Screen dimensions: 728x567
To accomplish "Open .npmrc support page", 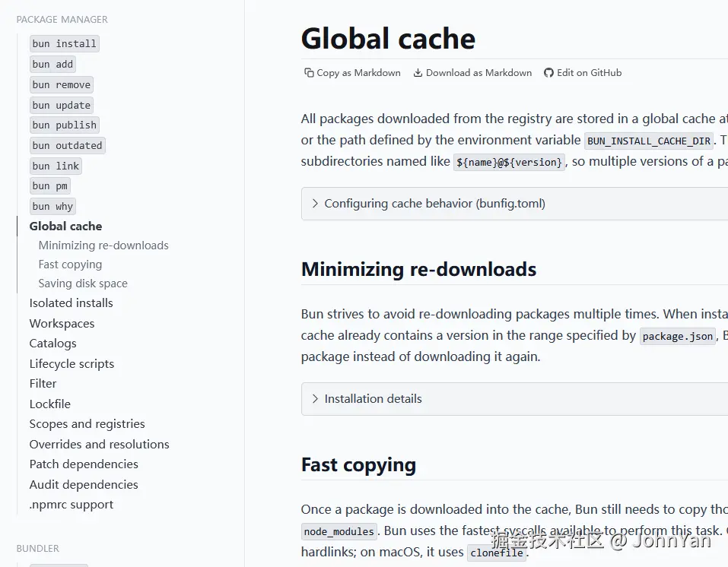I will point(71,505).
